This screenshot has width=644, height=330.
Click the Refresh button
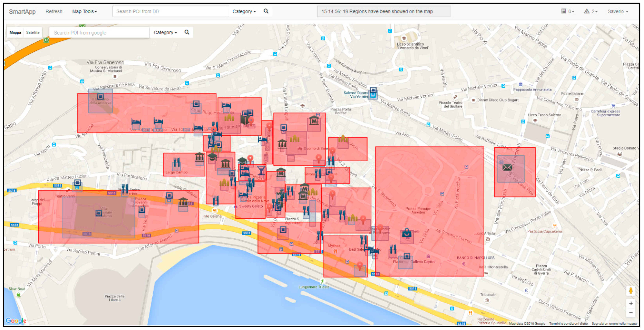pyautogui.click(x=54, y=12)
